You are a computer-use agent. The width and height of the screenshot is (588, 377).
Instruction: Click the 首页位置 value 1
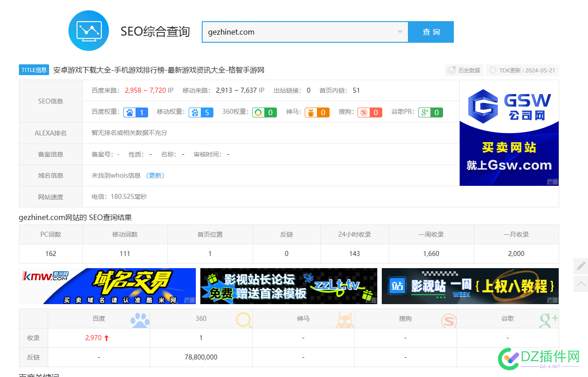tap(210, 254)
